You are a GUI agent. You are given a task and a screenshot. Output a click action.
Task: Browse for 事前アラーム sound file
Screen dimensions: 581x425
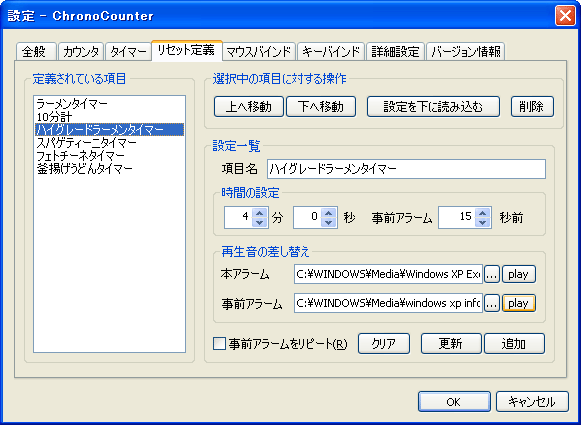[x=492, y=303]
